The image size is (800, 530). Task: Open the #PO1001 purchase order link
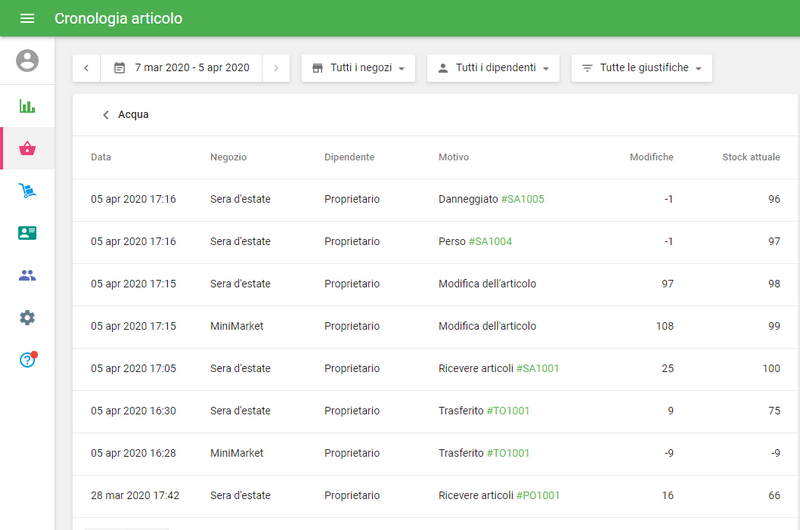(x=537, y=496)
